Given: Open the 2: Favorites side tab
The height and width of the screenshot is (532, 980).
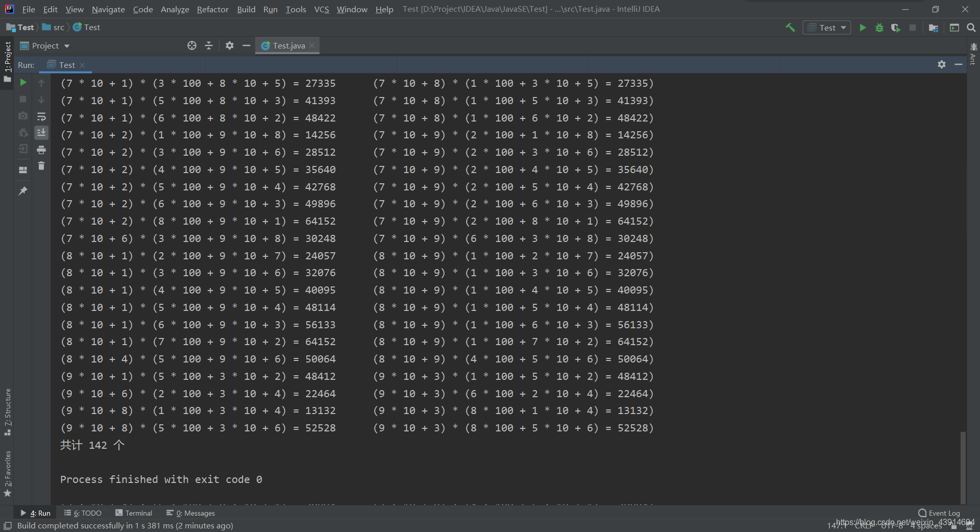Looking at the screenshot, I should [x=7, y=473].
